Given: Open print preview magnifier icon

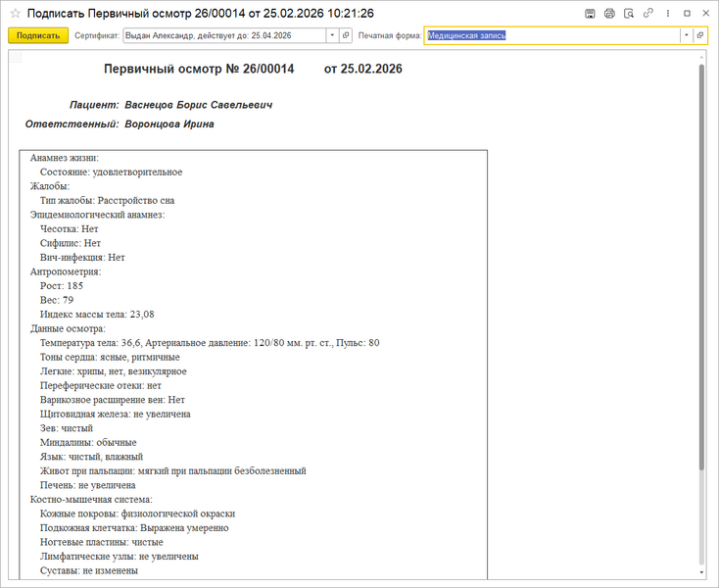Looking at the screenshot, I should point(629,14).
